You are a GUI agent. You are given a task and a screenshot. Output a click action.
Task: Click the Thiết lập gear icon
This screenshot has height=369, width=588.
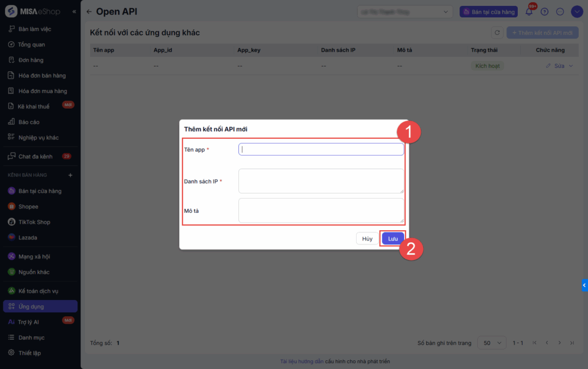pos(11,352)
